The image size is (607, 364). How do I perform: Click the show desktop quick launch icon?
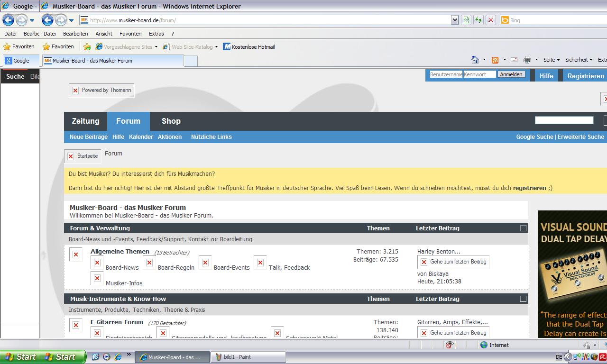pos(95,356)
